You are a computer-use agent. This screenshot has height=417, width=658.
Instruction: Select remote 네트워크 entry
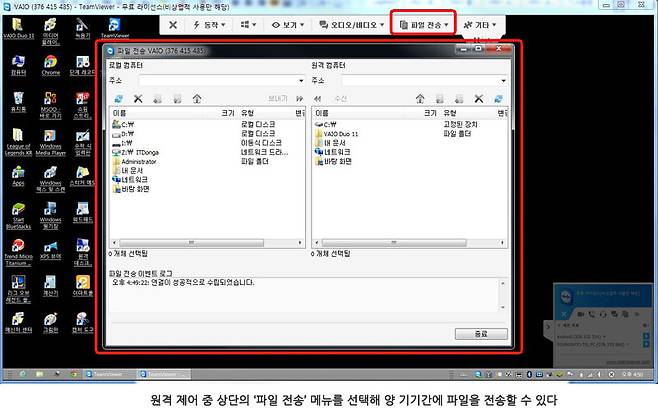coord(333,152)
